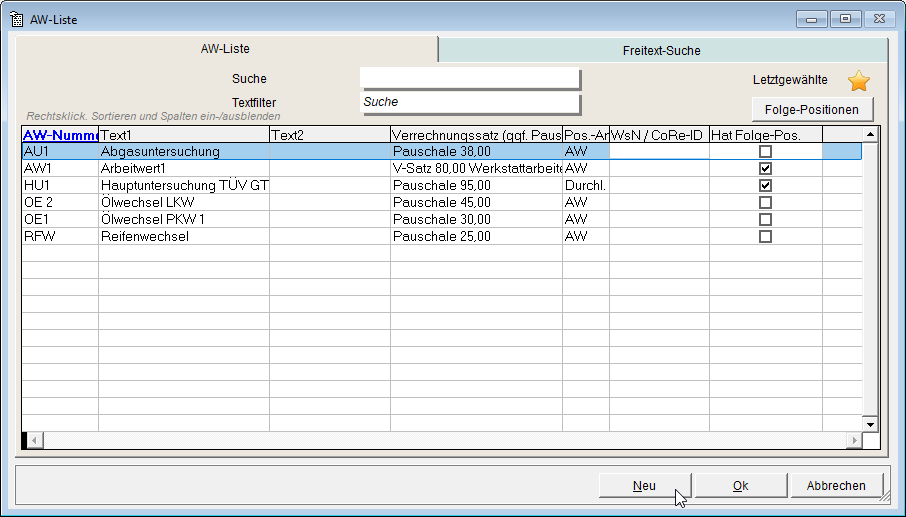
Task: Confirm with the Ok button
Action: click(741, 485)
